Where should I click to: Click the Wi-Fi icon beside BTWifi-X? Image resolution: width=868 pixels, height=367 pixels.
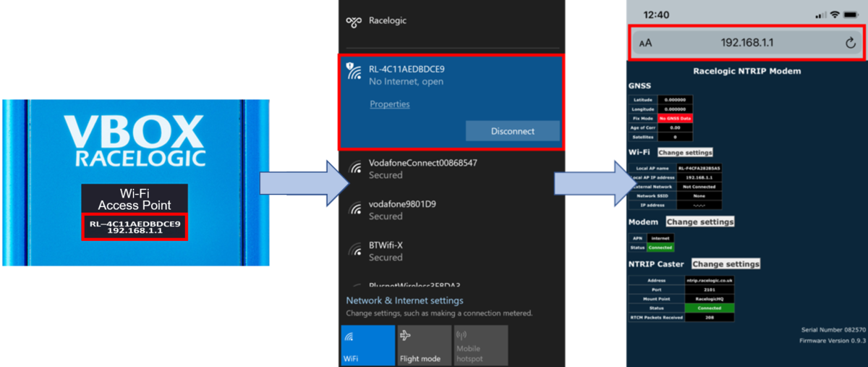[354, 250]
